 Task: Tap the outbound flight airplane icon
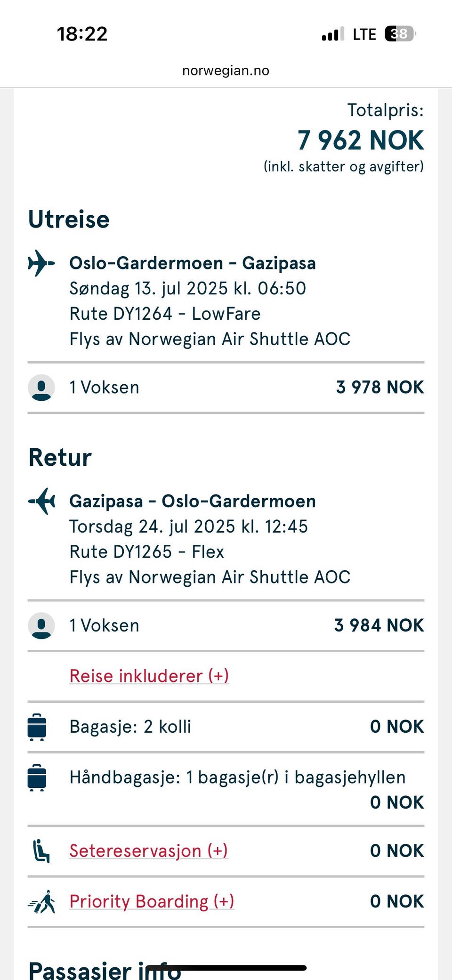pyautogui.click(x=41, y=263)
